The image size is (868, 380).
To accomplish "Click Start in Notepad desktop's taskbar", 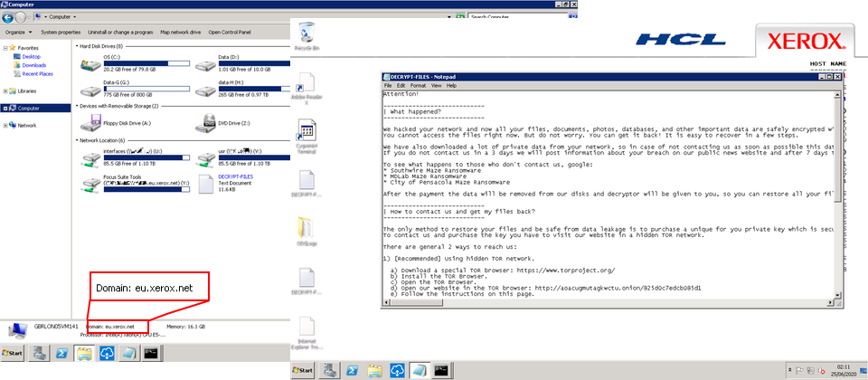I will (304, 370).
